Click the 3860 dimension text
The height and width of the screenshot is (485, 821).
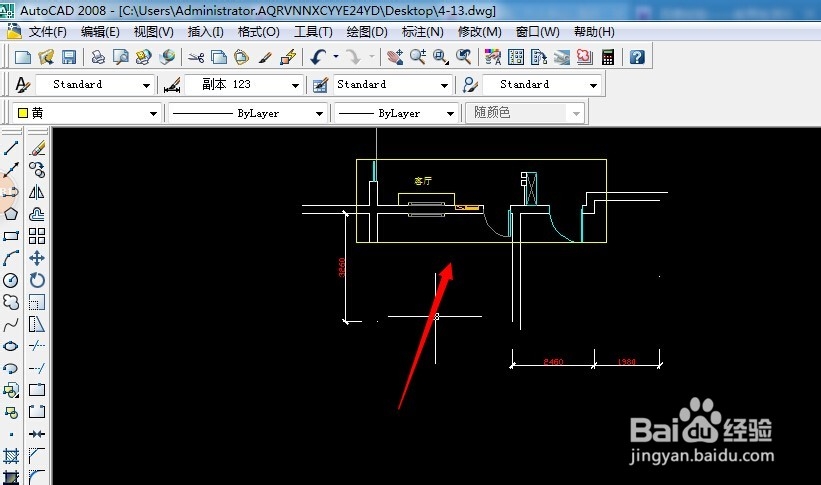(x=341, y=267)
